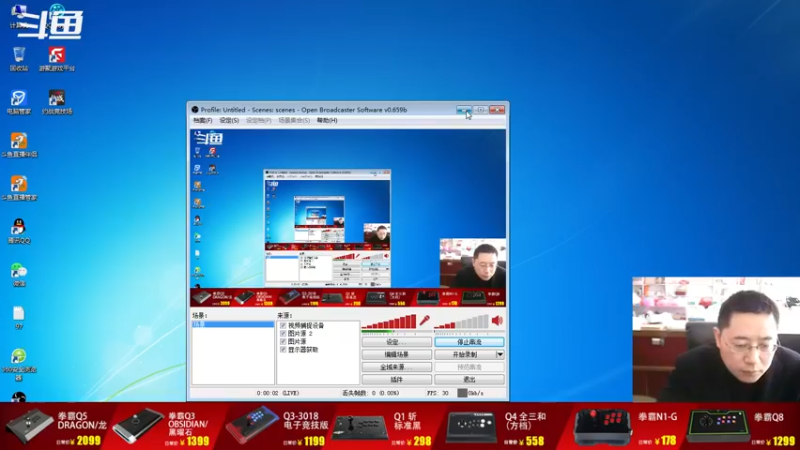Click the 0:00:02 (LIVE) status text
This screenshot has height=450, width=800.
click(x=278, y=393)
